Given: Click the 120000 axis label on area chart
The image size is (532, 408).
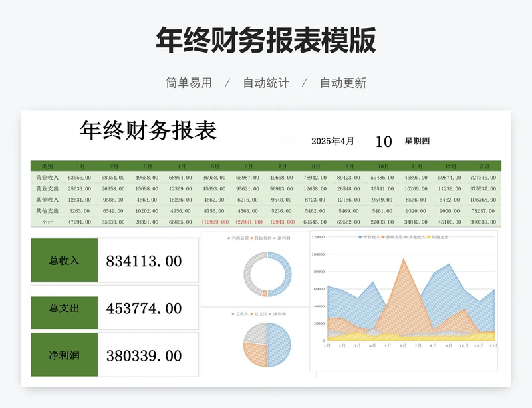Looking at the screenshot, I should tap(318, 237).
